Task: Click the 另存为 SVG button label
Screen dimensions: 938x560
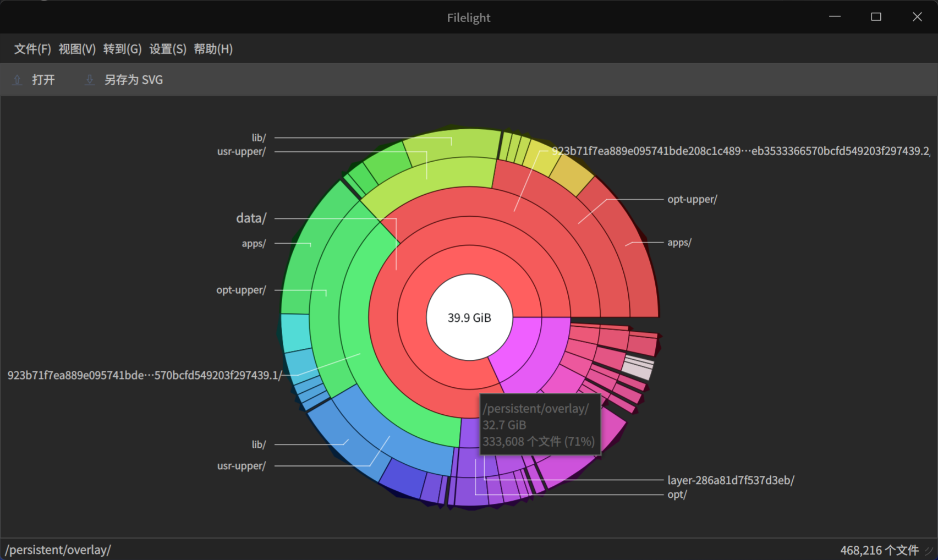Action: coord(134,80)
